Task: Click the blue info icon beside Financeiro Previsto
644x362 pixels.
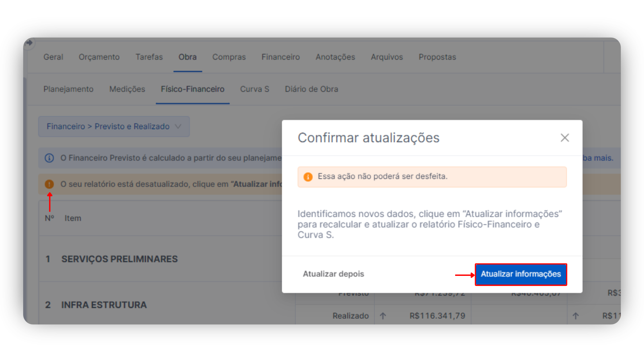Action: (49, 158)
